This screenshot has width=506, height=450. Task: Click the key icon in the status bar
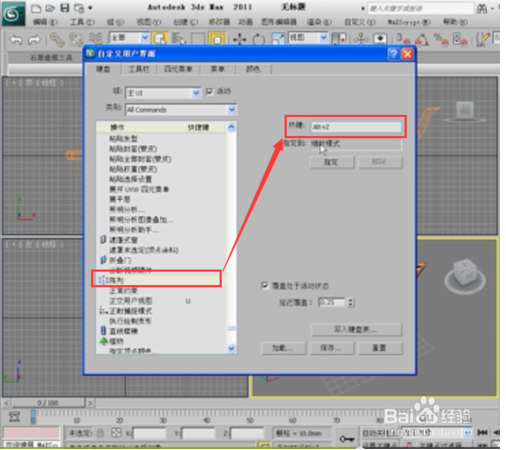pyautogui.click(x=347, y=439)
